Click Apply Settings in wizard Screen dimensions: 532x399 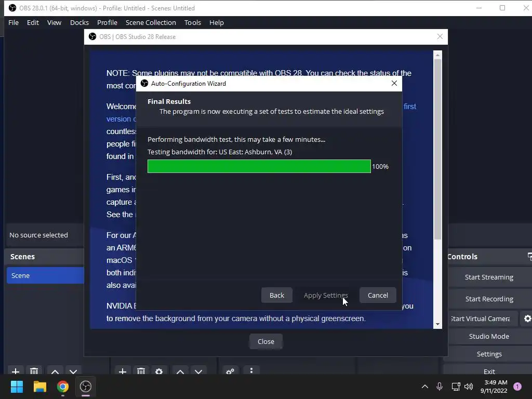point(326,295)
